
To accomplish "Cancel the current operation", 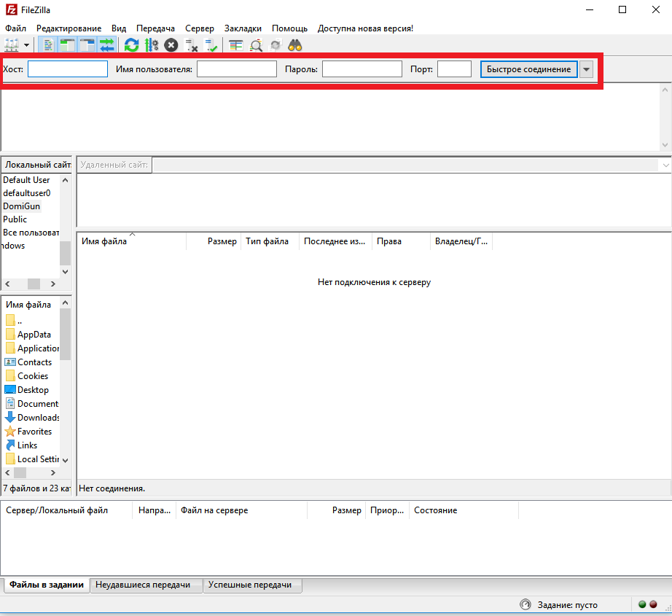I will coord(171,45).
